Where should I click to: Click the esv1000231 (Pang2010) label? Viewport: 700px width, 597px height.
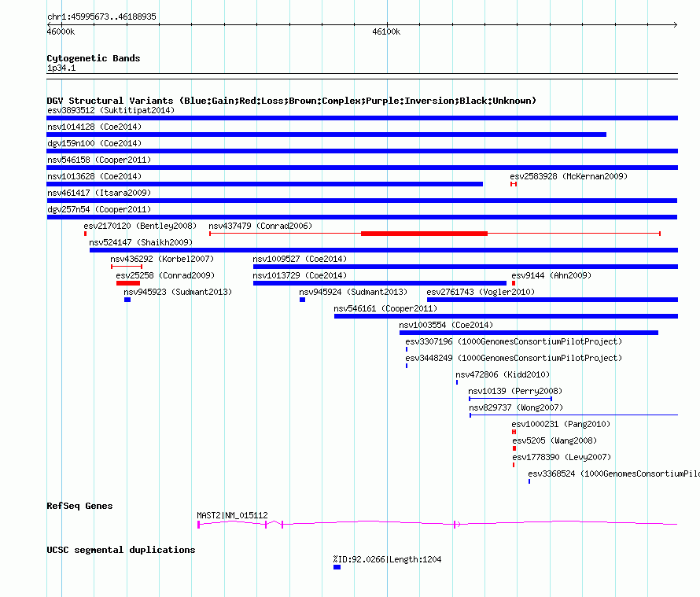coord(561,424)
